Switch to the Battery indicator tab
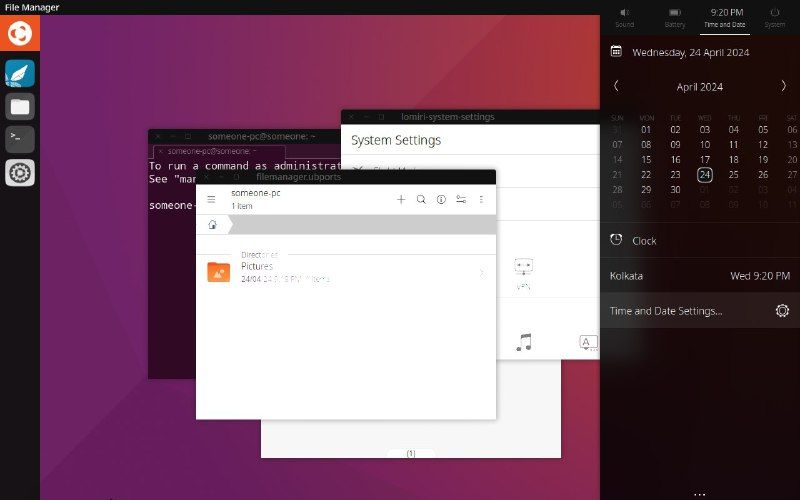Image resolution: width=800 pixels, height=500 pixels. [x=675, y=17]
